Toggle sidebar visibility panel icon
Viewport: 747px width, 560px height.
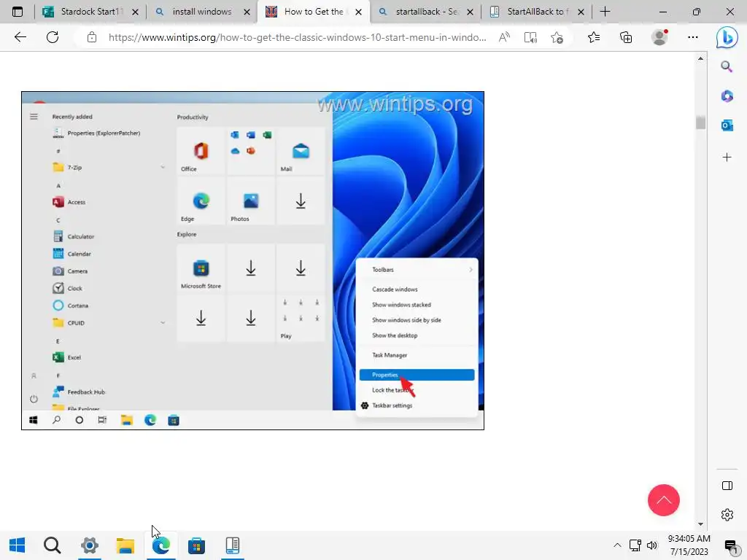(727, 486)
